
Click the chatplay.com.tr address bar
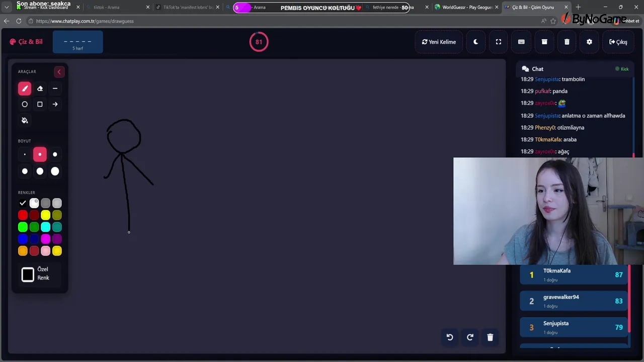click(x=282, y=21)
